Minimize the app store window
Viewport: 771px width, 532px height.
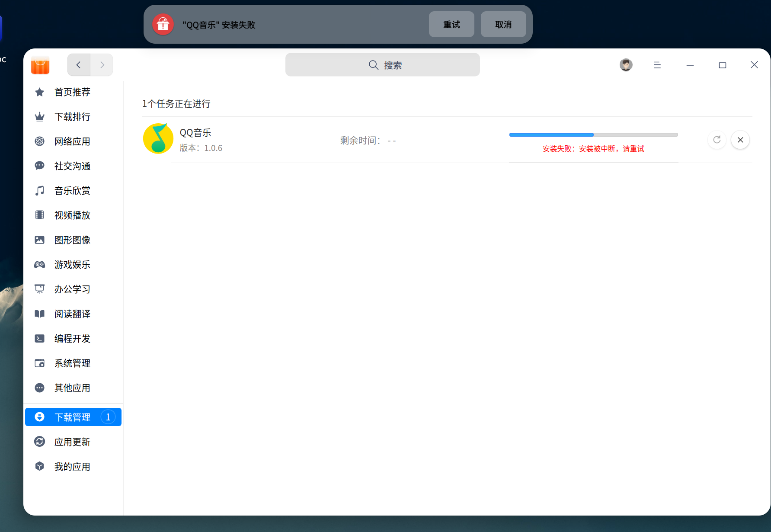tap(690, 65)
